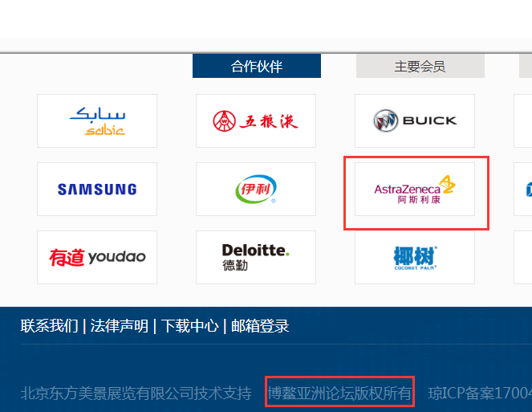Open the Coconut Palm partner logo

(x=415, y=257)
